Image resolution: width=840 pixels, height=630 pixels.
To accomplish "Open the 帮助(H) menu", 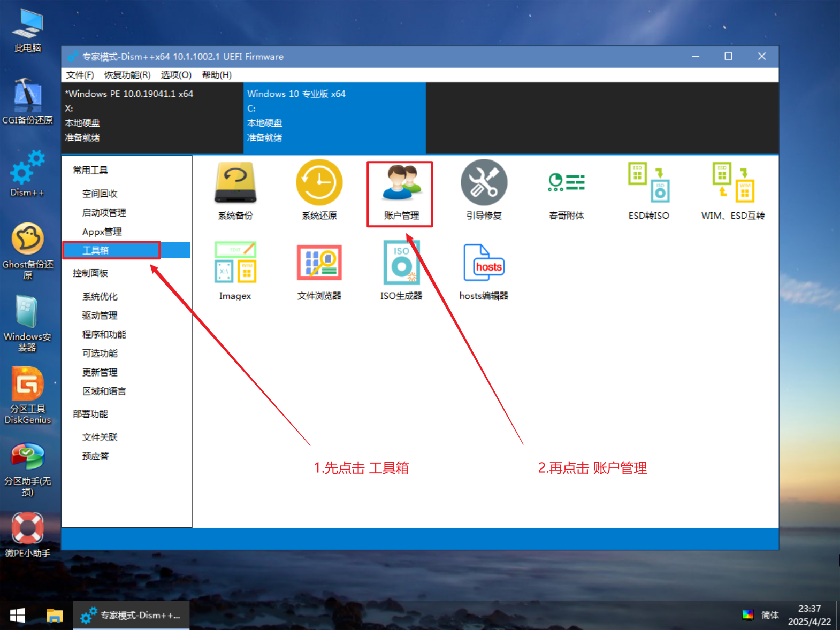I will [x=217, y=75].
